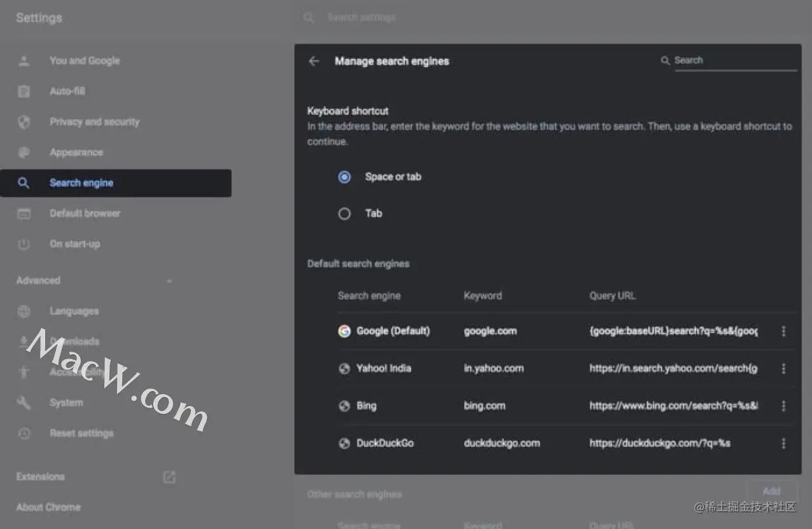Open the three-dot menu for Google (Default)
812x529 pixels.
pos(783,331)
